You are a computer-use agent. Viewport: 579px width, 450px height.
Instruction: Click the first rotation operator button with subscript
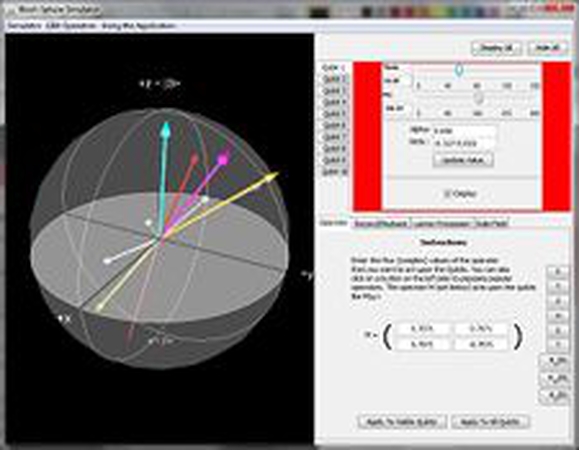click(556, 361)
